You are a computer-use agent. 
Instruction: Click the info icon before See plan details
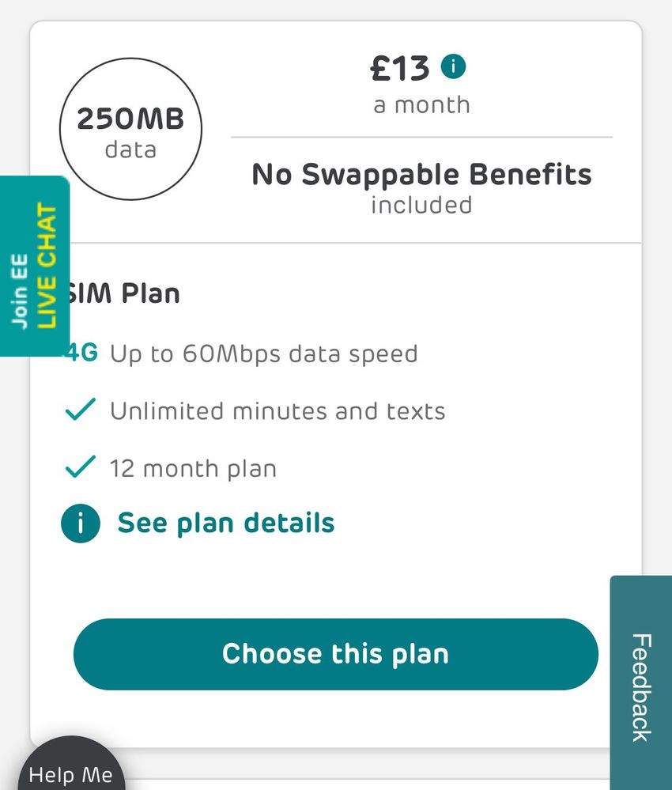(x=81, y=524)
